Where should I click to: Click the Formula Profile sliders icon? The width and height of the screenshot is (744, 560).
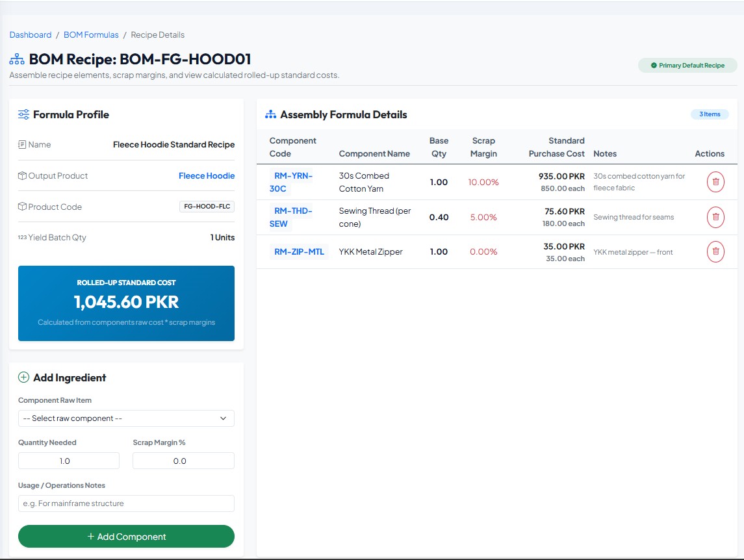pyautogui.click(x=23, y=114)
